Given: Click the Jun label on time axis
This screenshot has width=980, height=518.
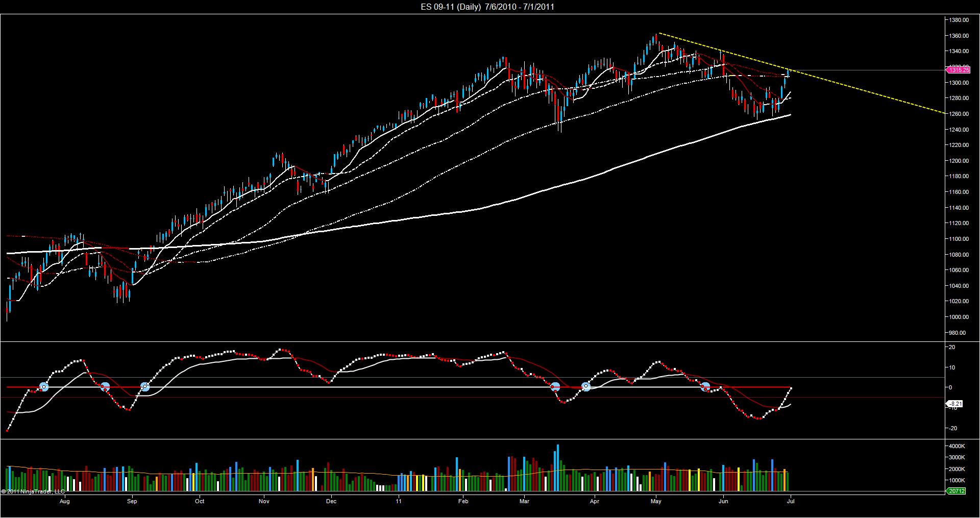Looking at the screenshot, I should [723, 501].
